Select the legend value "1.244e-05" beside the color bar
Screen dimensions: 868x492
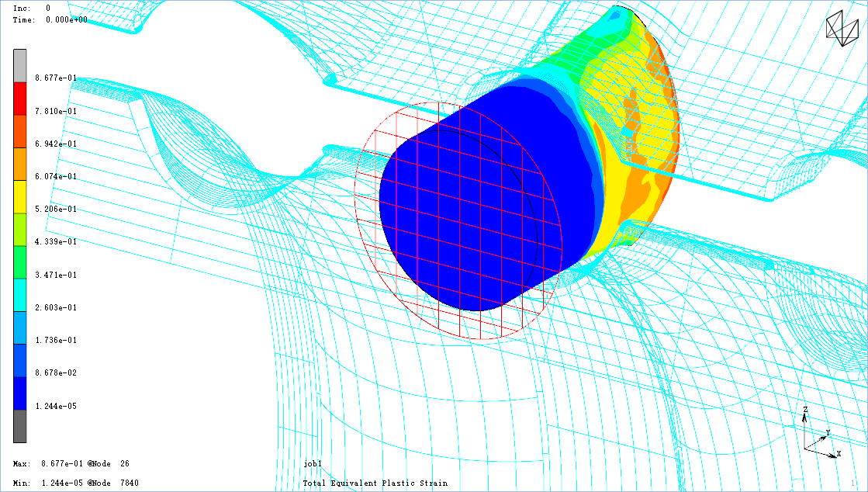click(56, 407)
